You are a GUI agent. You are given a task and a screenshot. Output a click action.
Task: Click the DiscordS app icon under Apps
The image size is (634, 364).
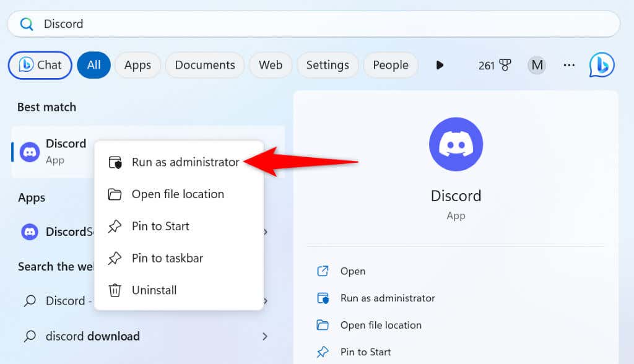(x=30, y=232)
